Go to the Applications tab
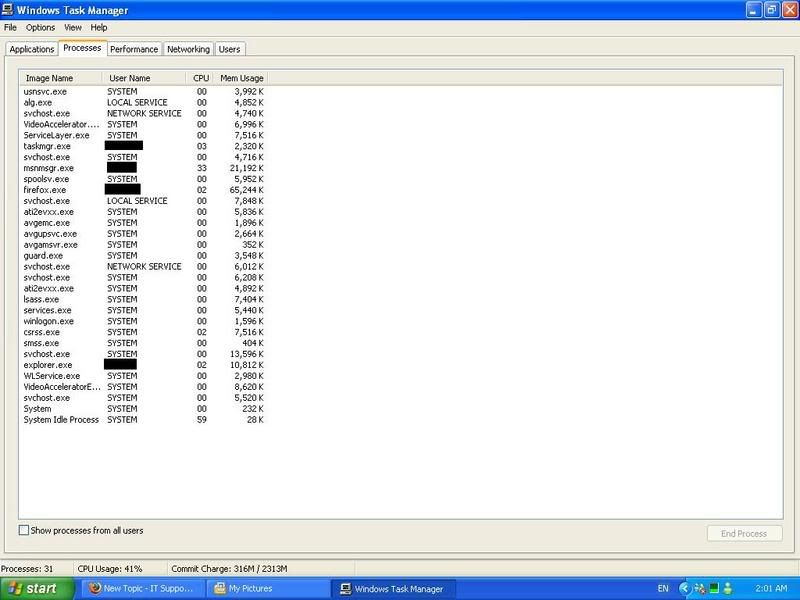Image resolution: width=800 pixels, height=600 pixels. [x=31, y=49]
